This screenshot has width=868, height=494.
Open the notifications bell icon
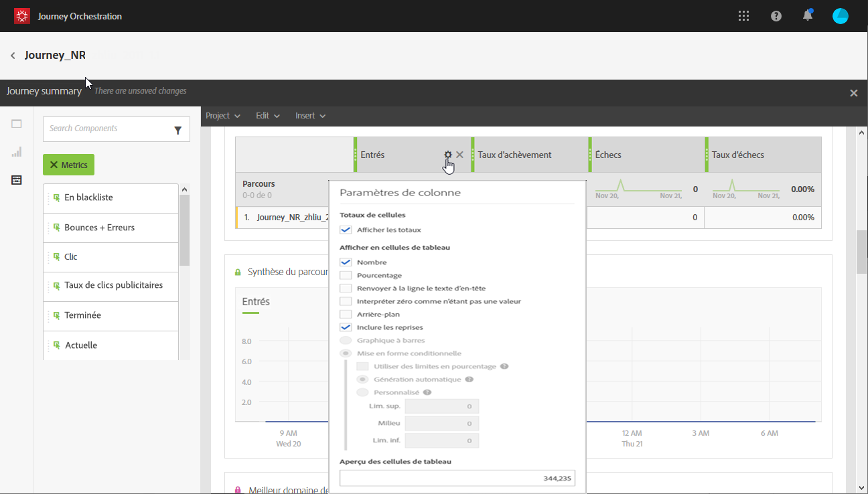pos(808,16)
